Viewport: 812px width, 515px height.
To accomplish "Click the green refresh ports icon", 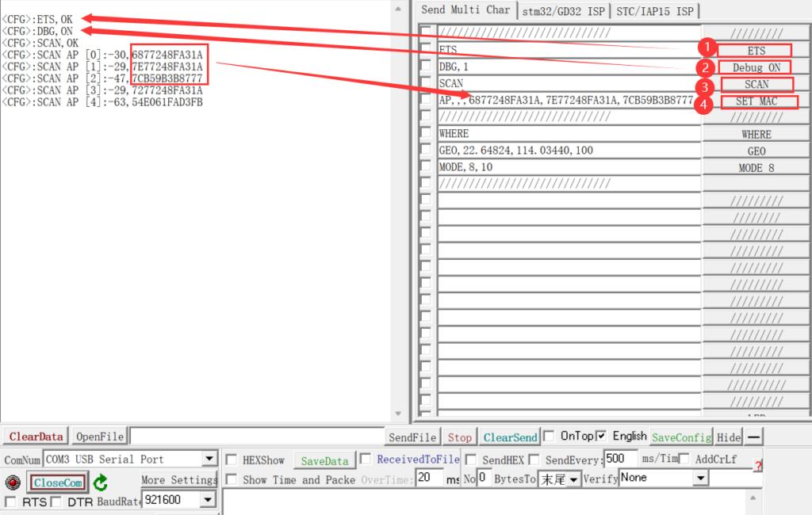I will [100, 483].
